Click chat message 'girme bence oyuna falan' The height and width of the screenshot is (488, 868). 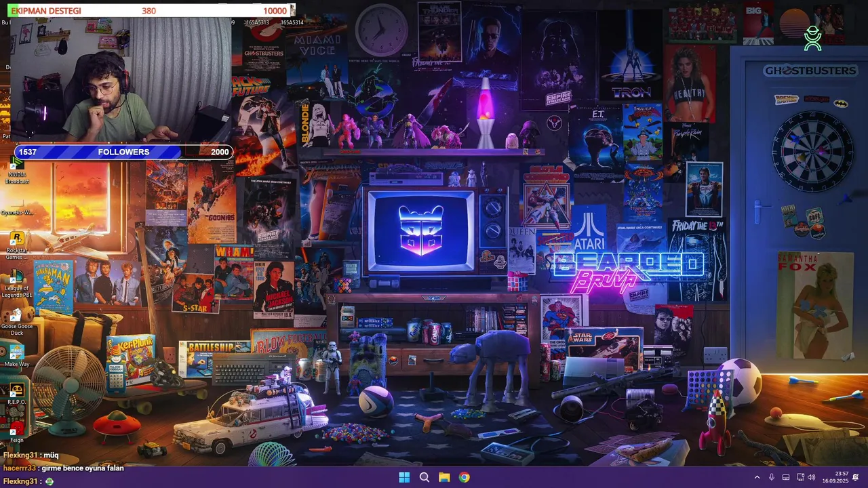point(82,468)
